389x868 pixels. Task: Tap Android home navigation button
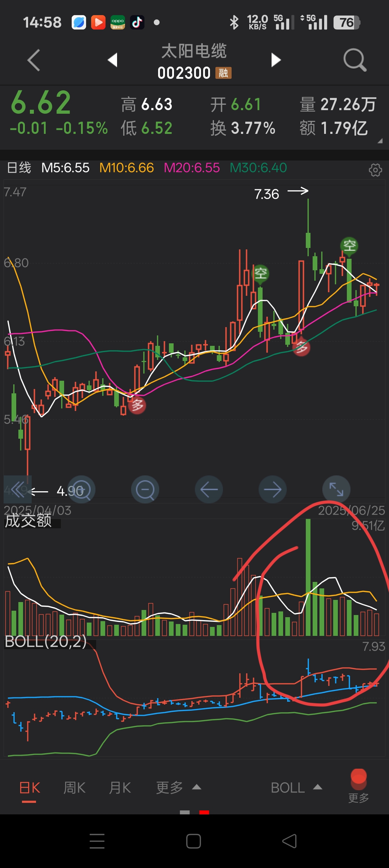pos(193,841)
